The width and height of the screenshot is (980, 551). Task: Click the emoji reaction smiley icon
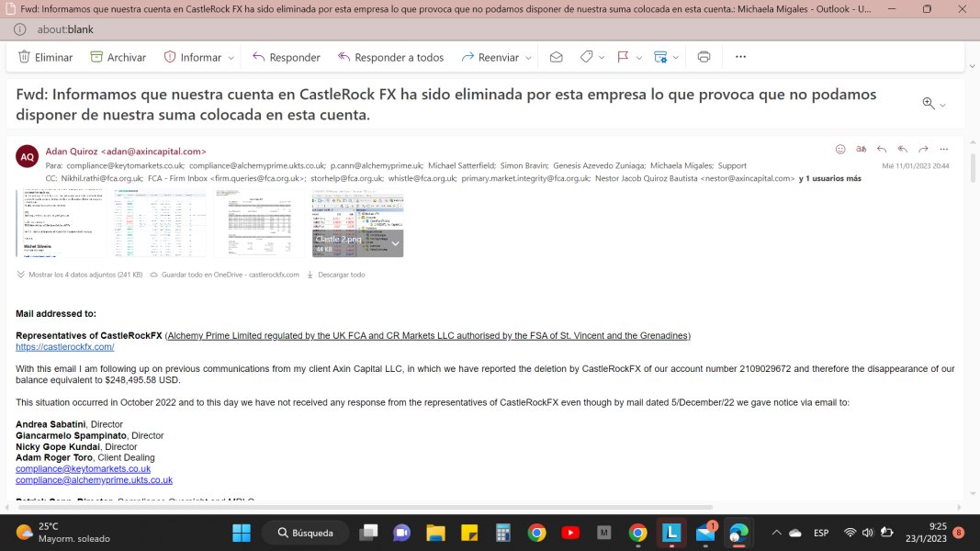coord(840,150)
